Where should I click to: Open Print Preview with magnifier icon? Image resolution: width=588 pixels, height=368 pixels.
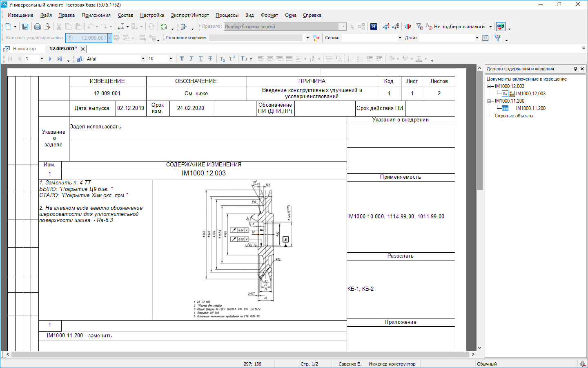[47, 27]
